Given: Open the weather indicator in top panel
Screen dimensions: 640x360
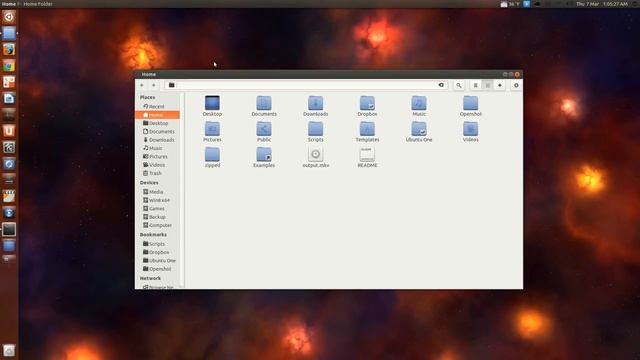Looking at the screenshot, I should click(510, 4).
